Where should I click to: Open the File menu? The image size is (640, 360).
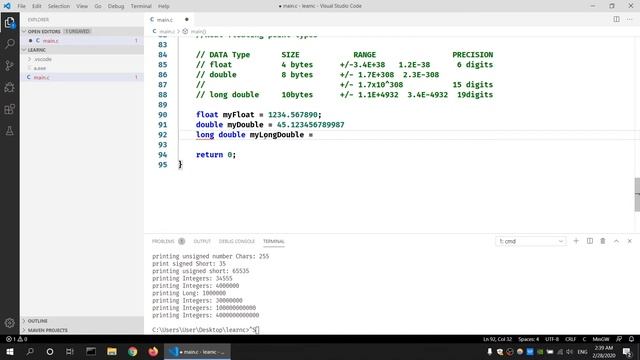[x=21, y=6]
